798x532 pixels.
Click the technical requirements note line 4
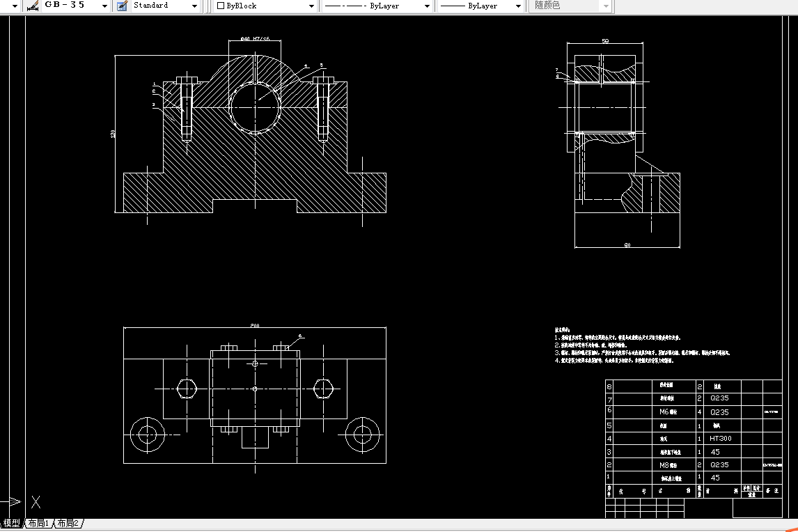pos(614,361)
